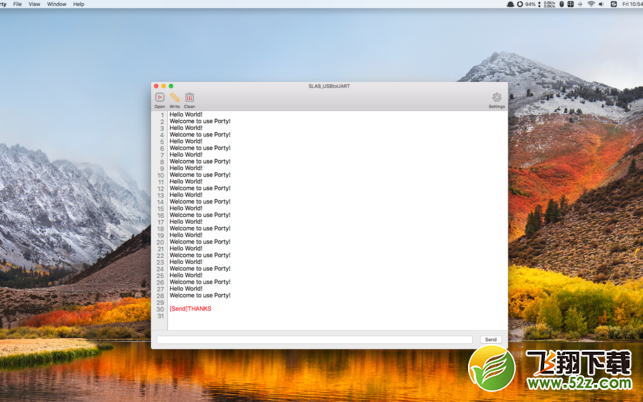Click the hat-shaped menu bar icon
The width and height of the screenshot is (643, 402).
511,4
